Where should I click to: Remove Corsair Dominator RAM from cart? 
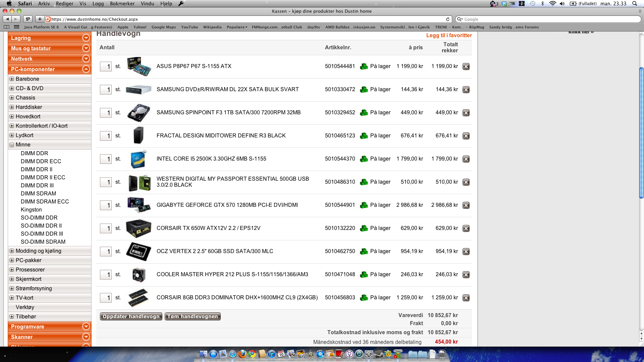point(466,298)
